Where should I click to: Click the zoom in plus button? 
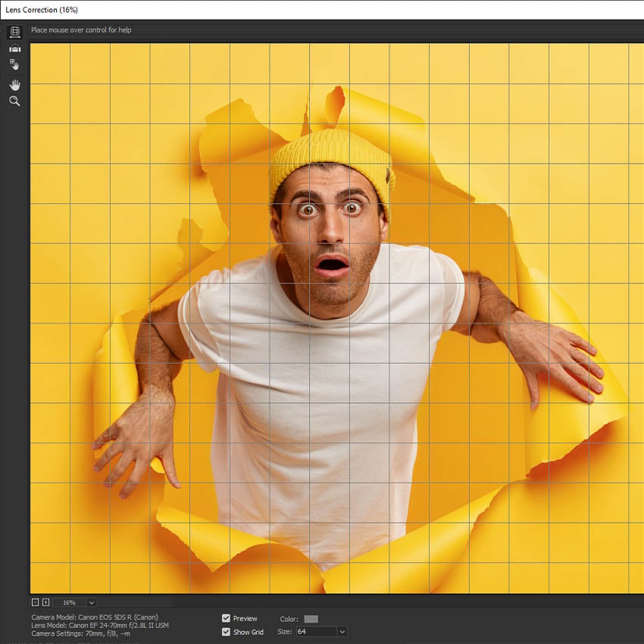45,602
